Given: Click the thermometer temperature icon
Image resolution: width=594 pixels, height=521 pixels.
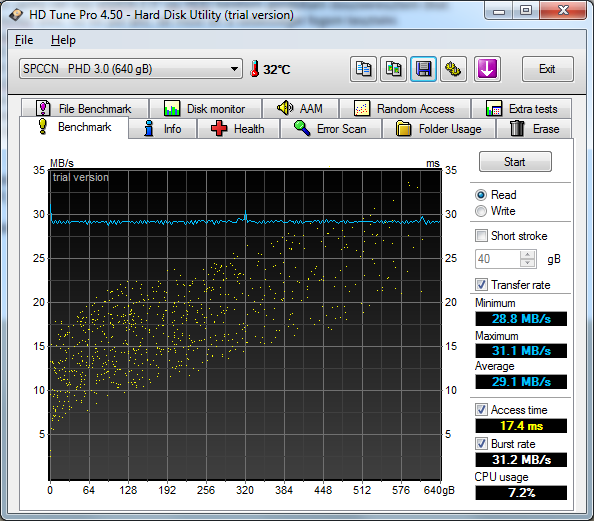Looking at the screenshot, I should pos(255,69).
